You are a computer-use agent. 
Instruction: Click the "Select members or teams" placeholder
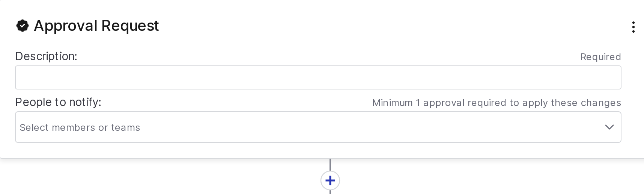80,128
